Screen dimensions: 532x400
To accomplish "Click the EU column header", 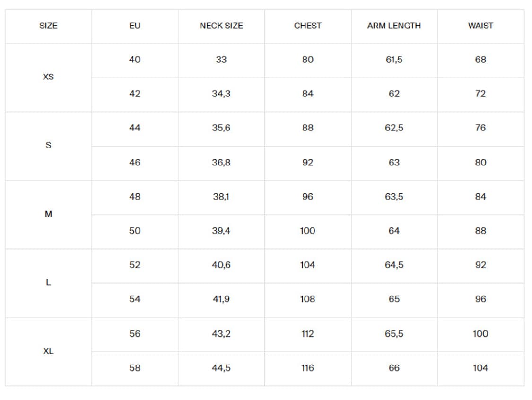I will pyautogui.click(x=135, y=26).
